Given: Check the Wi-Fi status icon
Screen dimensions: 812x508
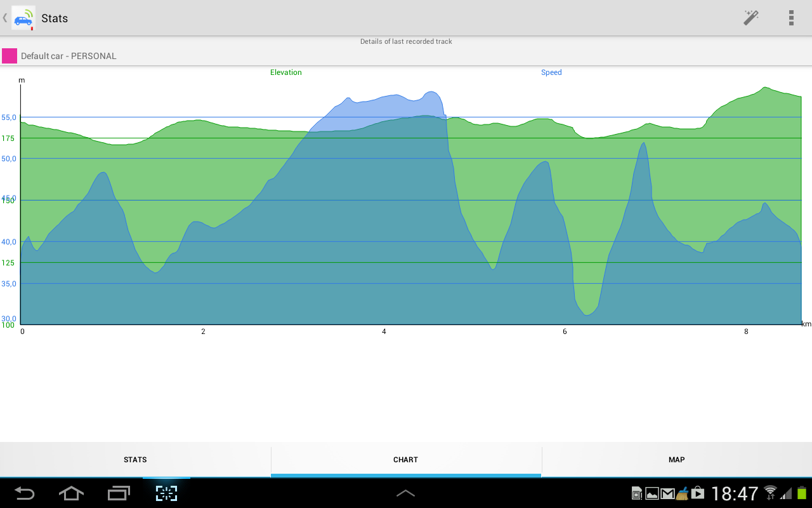Looking at the screenshot, I should point(770,493).
